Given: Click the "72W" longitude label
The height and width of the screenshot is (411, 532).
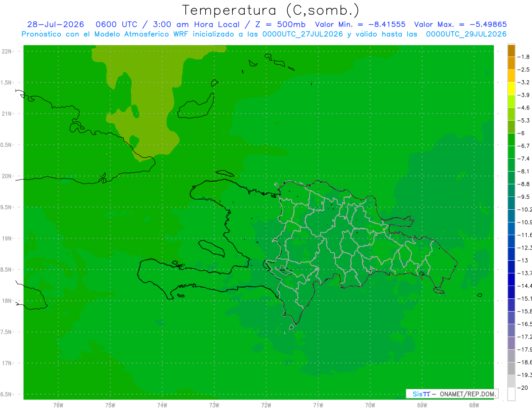Looking at the screenshot, I should (266, 405).
